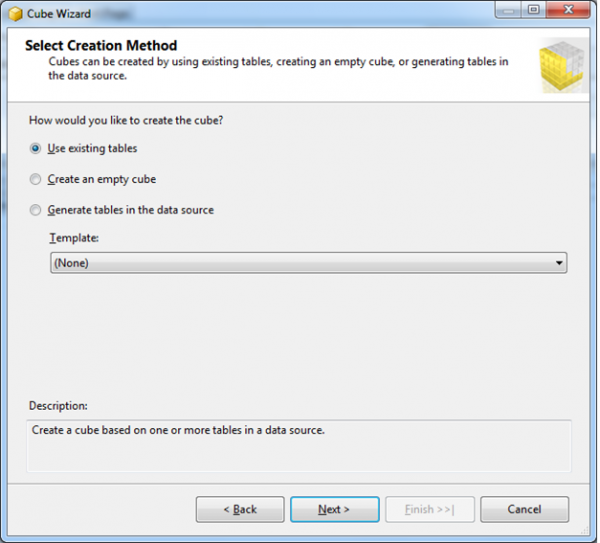
Task: Select the Use existing tables radio button
Action: (x=36, y=149)
